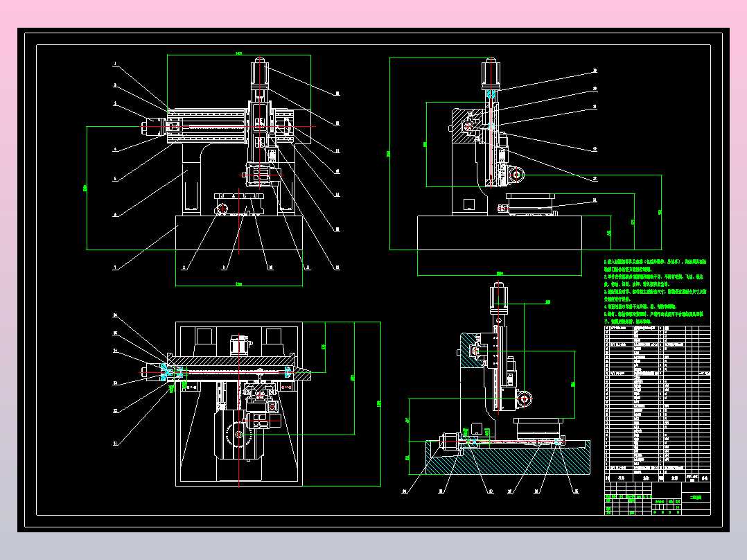Click the machine base block in front view
The width and height of the screenshot is (747, 560).
pyautogui.click(x=238, y=233)
